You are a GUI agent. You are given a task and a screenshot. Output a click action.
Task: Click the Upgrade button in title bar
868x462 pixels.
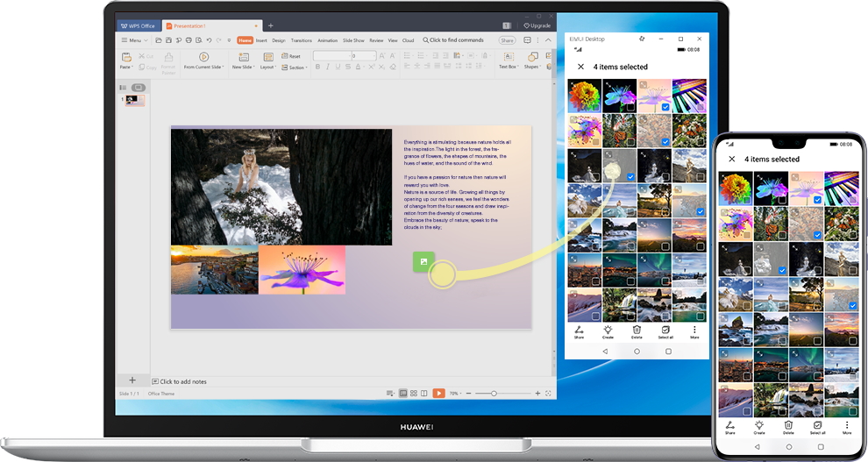pyautogui.click(x=537, y=25)
